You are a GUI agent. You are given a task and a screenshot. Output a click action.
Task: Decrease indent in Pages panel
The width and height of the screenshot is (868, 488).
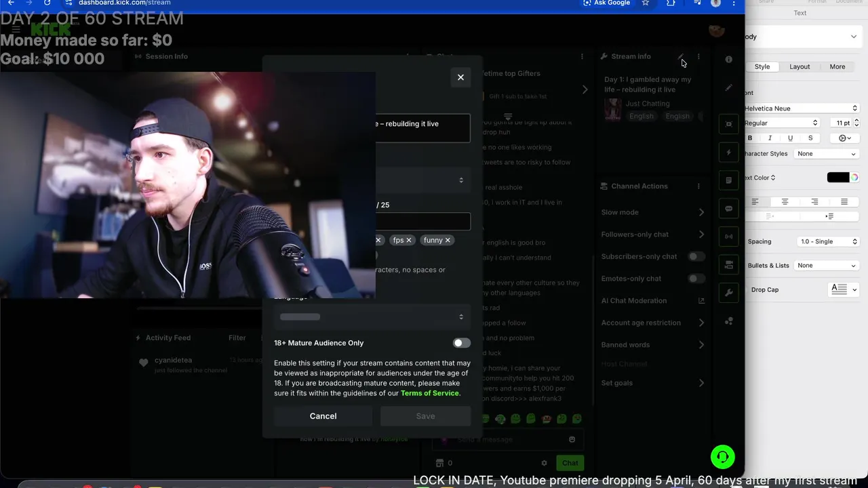(770, 216)
